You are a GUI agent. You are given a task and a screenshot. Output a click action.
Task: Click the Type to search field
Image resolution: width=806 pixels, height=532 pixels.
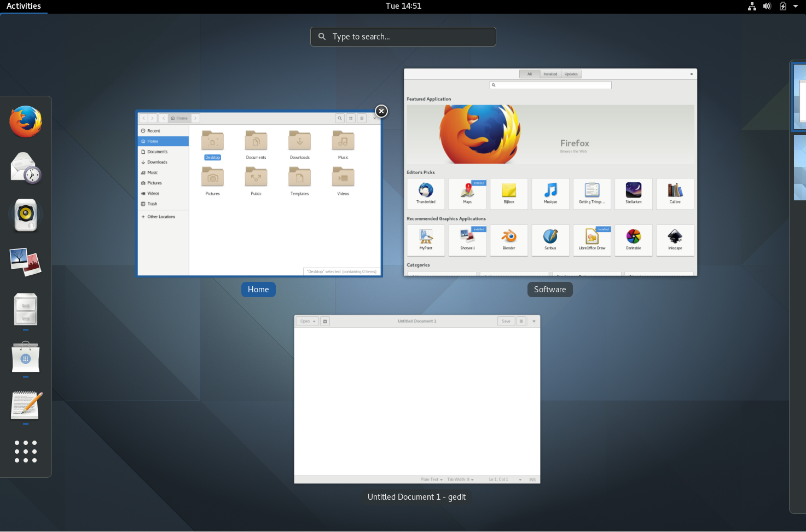(403, 37)
